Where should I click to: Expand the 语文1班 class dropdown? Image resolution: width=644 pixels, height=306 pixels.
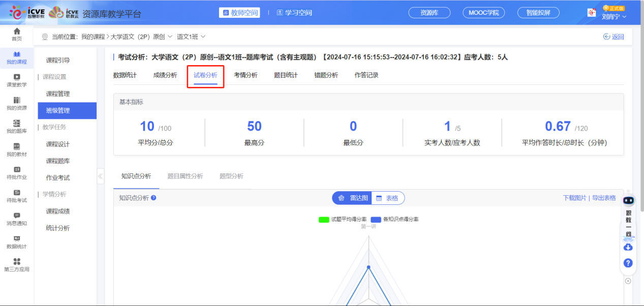(191, 37)
